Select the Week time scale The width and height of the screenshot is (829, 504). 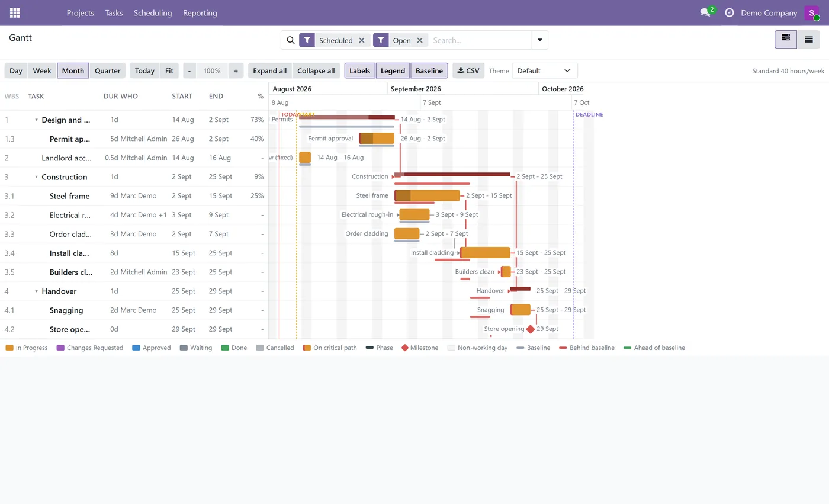[42, 70]
